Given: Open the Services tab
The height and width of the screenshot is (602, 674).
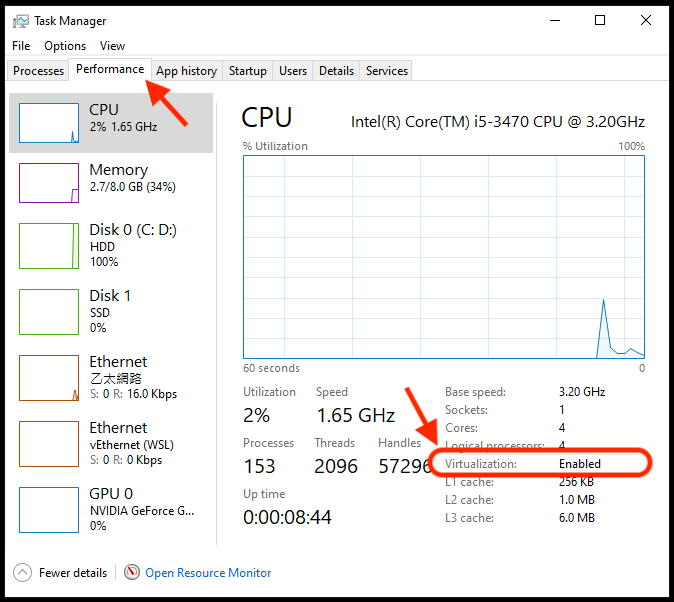Looking at the screenshot, I should [387, 71].
